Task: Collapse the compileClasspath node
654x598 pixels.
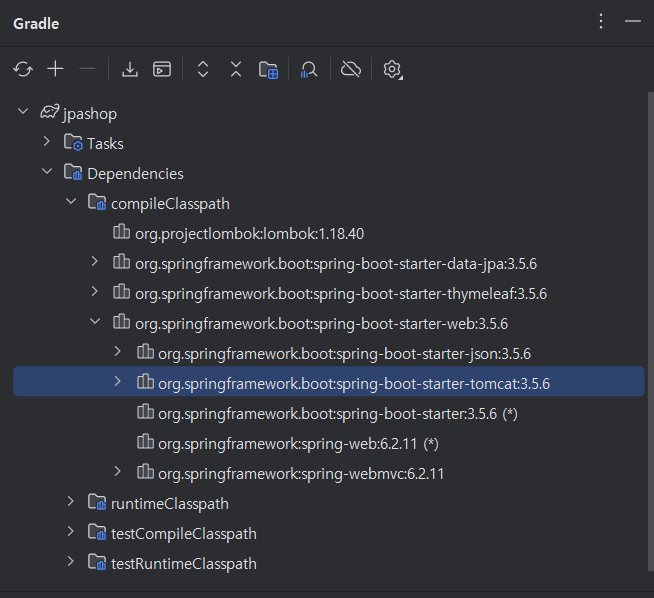Action: (70, 203)
